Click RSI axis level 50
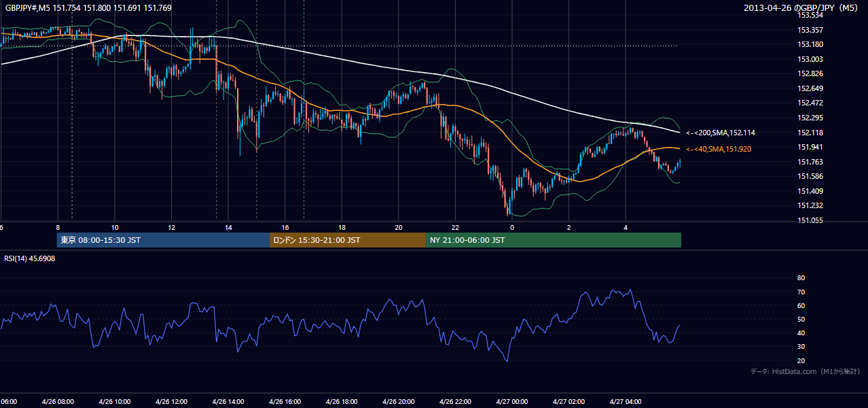This screenshot has width=868, height=408. [801, 319]
